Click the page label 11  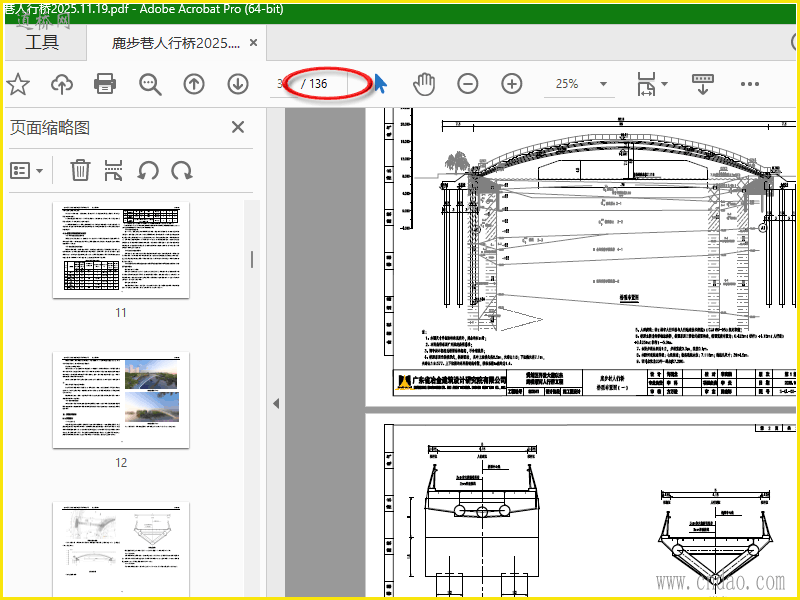[x=121, y=312]
